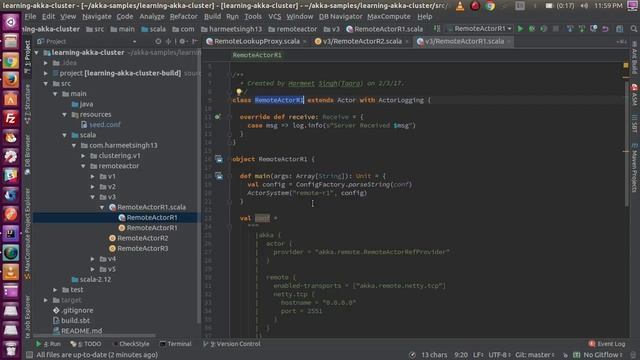Viewport: 640px width, 360px height.
Task: Run RemoteActorR1 with the green play button
Action: coord(520,29)
